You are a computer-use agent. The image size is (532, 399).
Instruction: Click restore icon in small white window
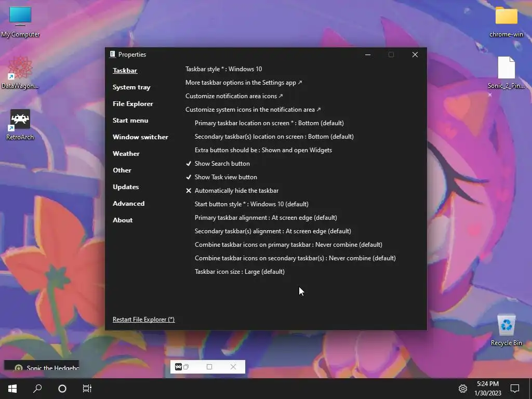186,367
